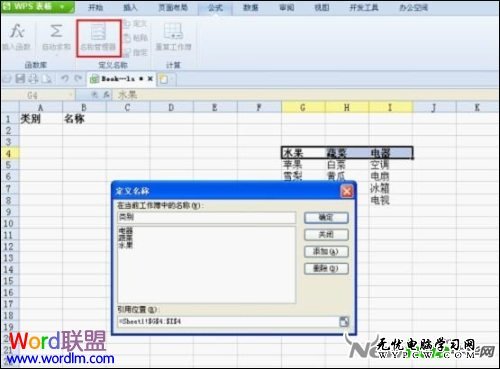Viewport: 500px width, 369px height.
Task: Click the new document tab icon
Action: click(x=163, y=79)
